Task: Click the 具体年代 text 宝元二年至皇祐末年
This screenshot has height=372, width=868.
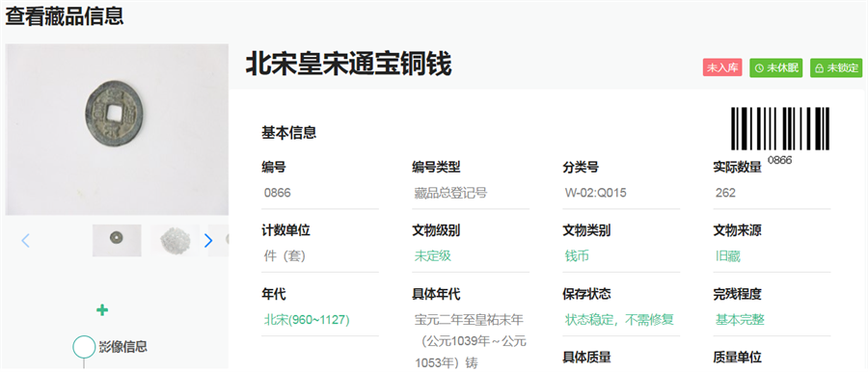Action: coord(469,320)
